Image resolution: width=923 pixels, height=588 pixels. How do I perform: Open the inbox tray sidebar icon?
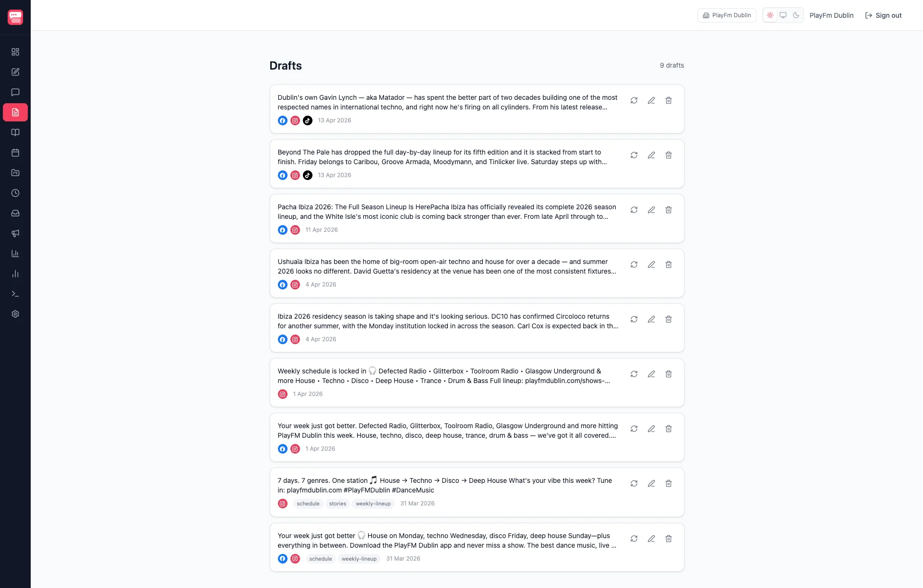pyautogui.click(x=15, y=213)
